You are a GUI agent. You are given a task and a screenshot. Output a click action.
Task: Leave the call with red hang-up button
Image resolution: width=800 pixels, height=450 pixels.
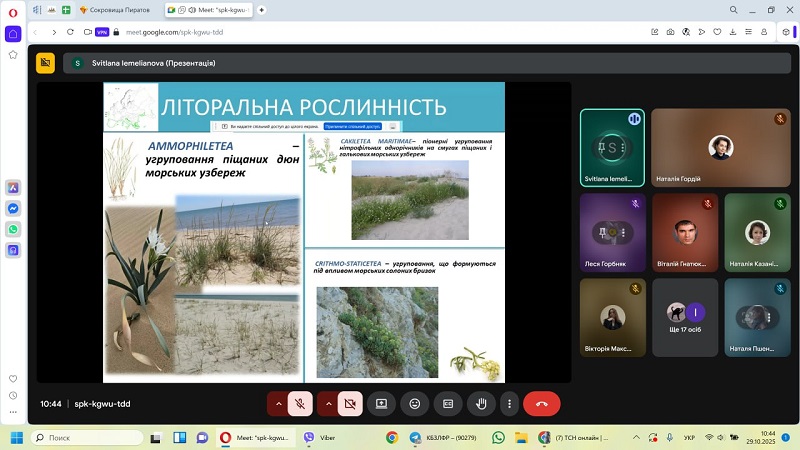pos(541,404)
